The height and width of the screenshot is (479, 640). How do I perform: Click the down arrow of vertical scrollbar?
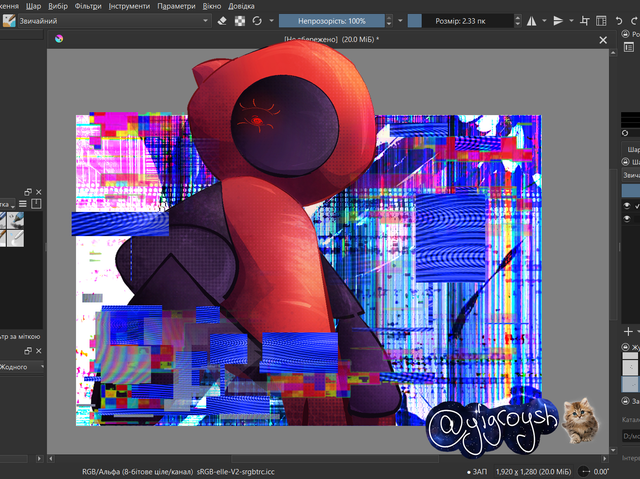click(x=613, y=450)
